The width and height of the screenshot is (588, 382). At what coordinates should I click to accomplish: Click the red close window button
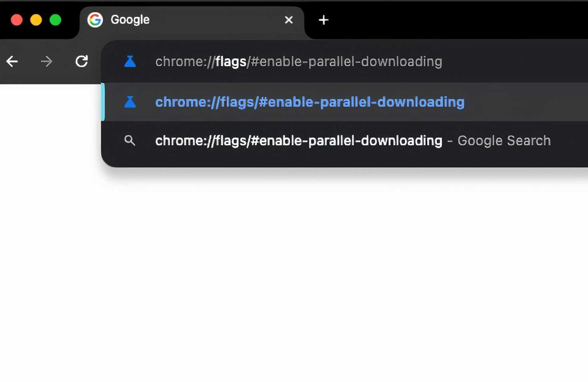[x=17, y=20]
